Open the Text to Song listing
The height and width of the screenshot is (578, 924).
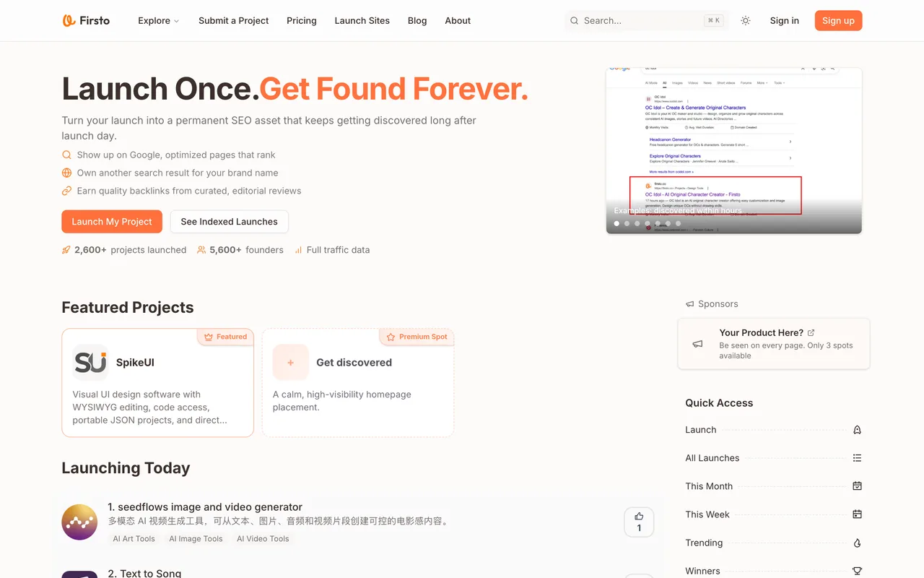[x=144, y=574]
